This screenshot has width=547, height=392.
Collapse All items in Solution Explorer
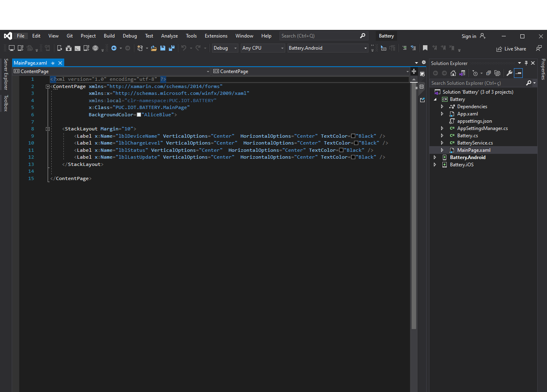coord(488,73)
